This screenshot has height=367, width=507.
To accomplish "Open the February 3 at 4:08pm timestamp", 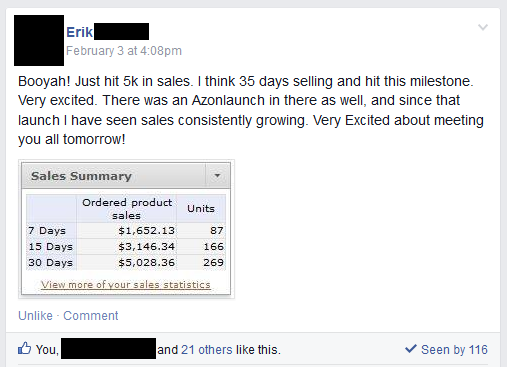I will click(124, 51).
